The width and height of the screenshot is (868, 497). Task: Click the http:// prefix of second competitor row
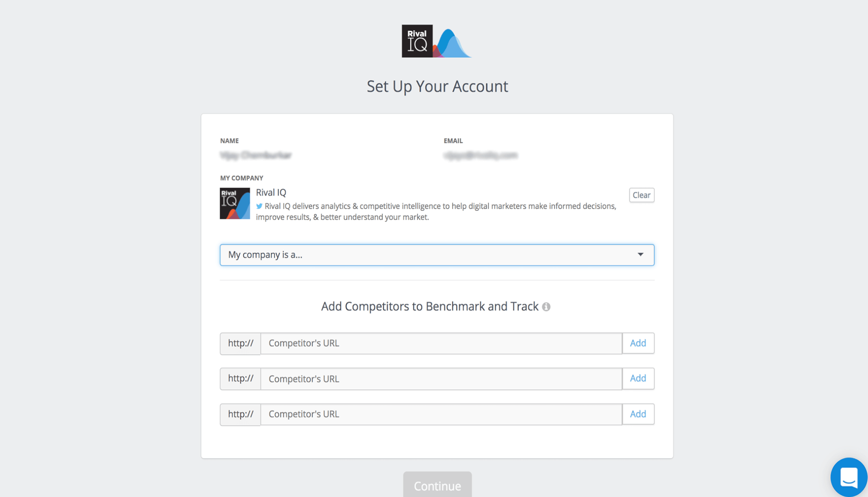(x=240, y=378)
